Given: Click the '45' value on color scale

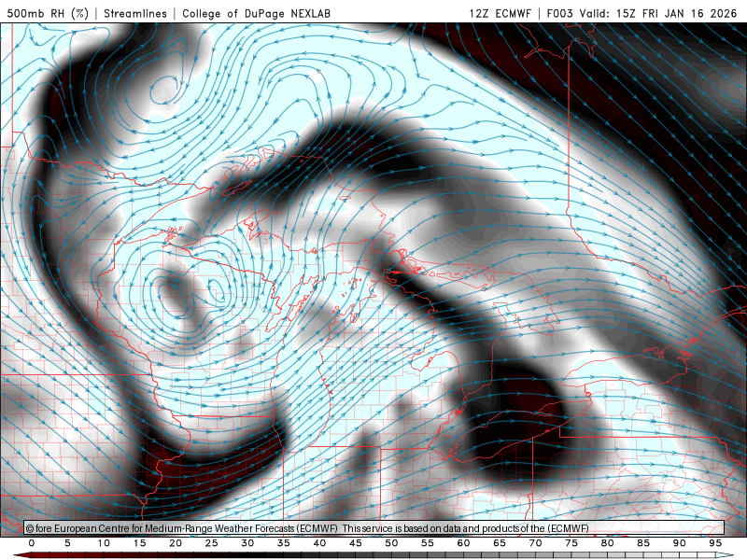Looking at the screenshot, I should point(356,543).
